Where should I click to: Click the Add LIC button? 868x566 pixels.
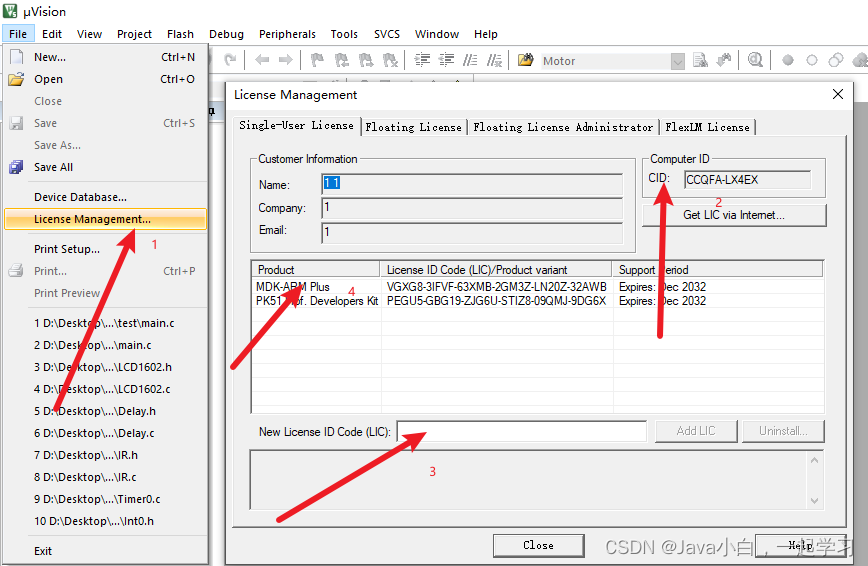(x=696, y=431)
